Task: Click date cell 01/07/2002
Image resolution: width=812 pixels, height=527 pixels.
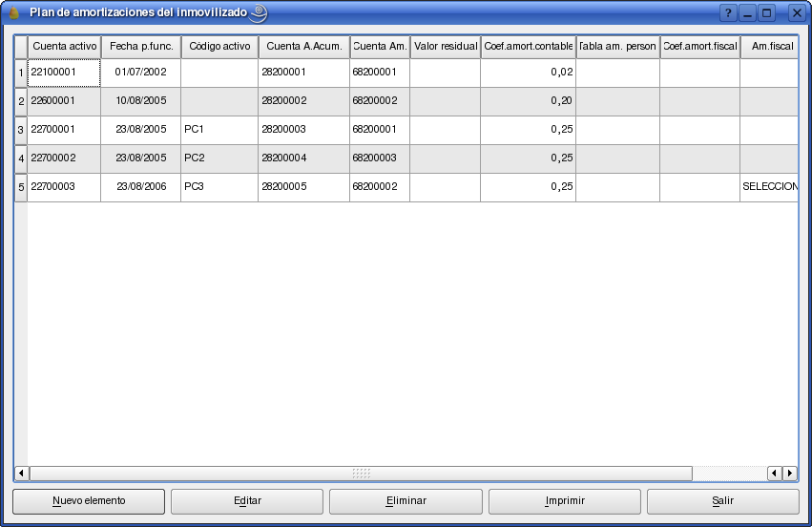Action: pyautogui.click(x=141, y=73)
